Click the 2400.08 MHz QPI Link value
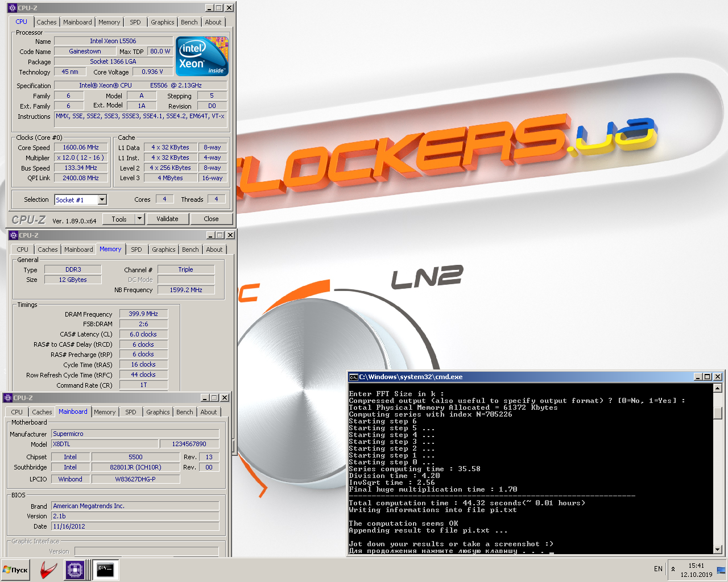The height and width of the screenshot is (582, 728). click(81, 178)
